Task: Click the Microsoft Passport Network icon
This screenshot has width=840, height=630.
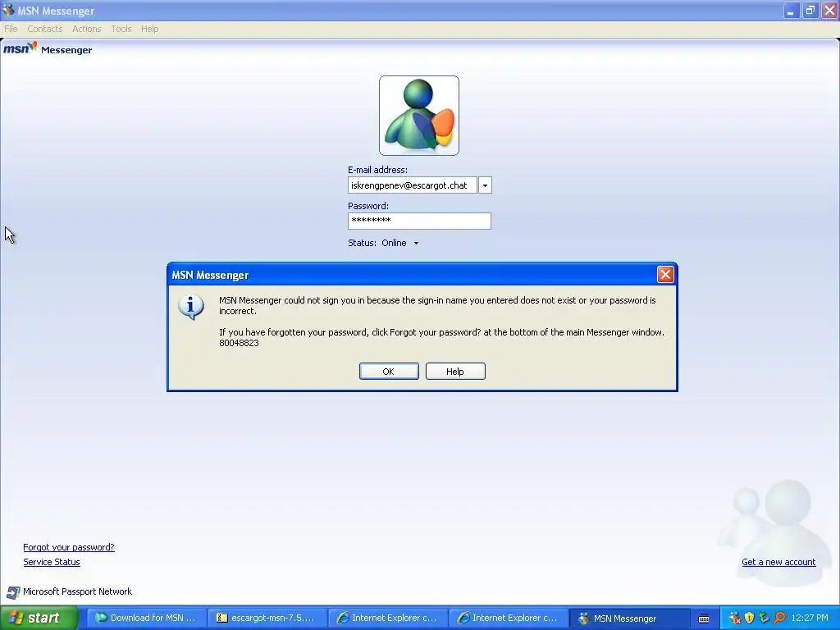Action: 13,592
